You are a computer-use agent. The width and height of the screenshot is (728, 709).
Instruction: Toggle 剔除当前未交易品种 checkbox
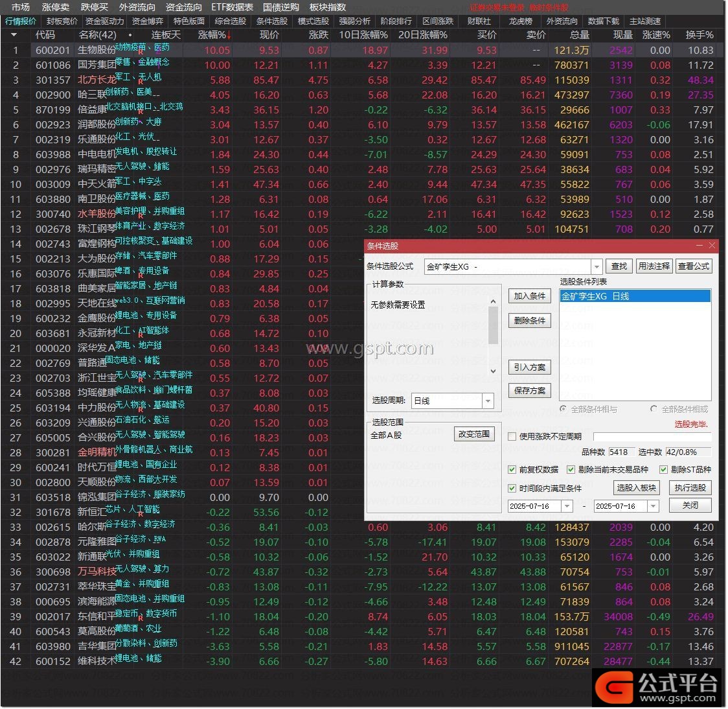571,470
